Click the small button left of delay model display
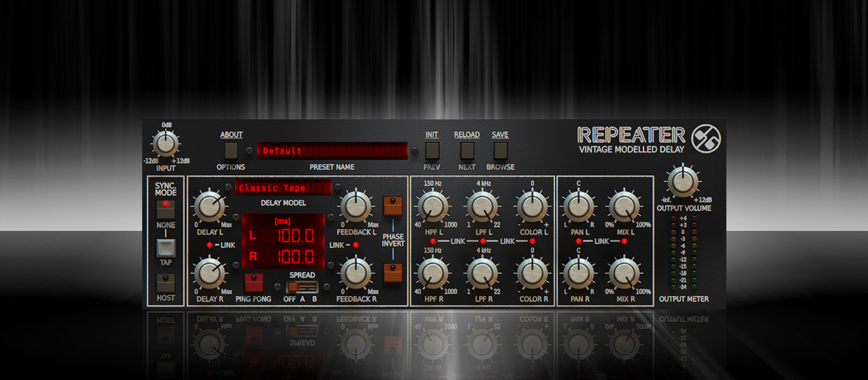 [x=228, y=187]
